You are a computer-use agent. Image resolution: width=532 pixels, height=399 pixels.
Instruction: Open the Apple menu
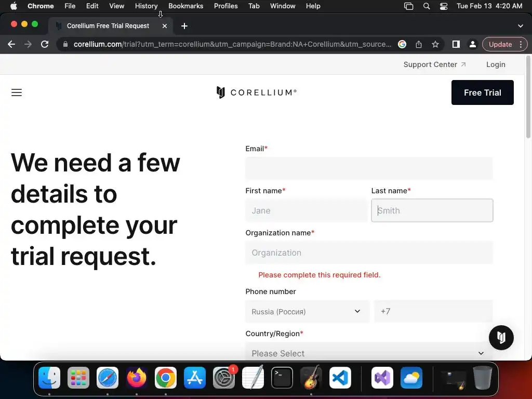tap(14, 6)
